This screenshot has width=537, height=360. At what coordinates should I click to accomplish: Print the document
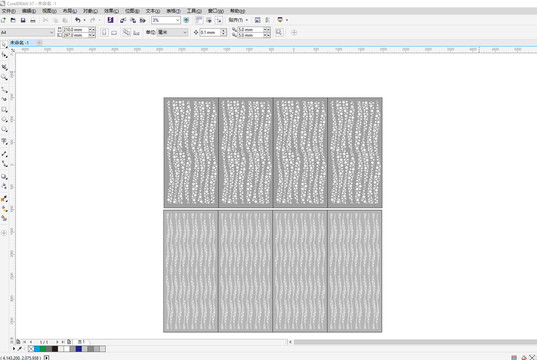point(33,20)
